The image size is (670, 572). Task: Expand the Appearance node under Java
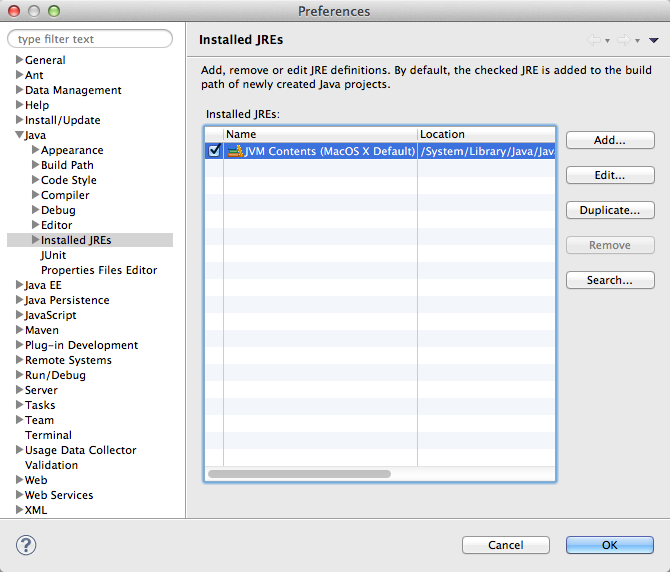click(35, 150)
